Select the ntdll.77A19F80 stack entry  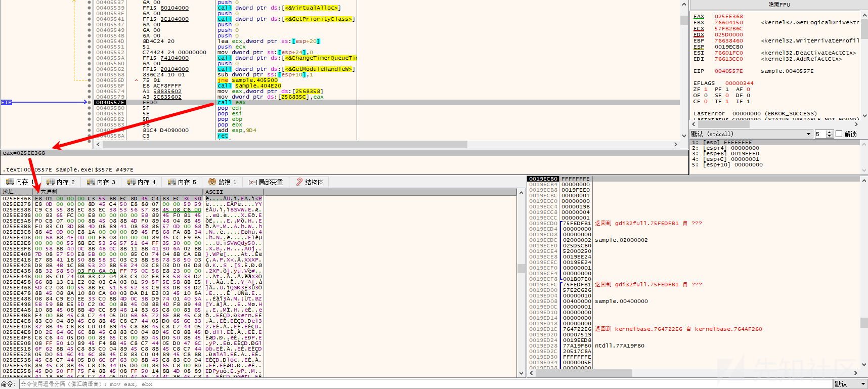click(x=694, y=346)
